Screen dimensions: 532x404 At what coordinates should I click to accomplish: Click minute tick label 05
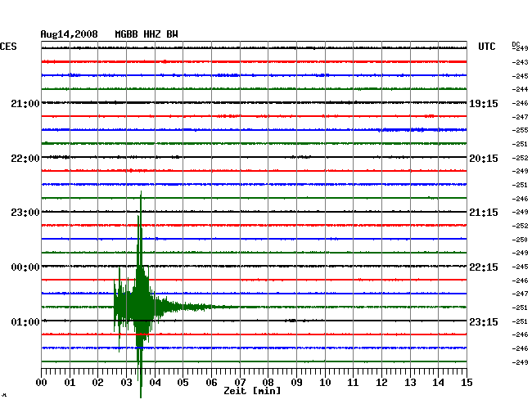[x=183, y=383]
